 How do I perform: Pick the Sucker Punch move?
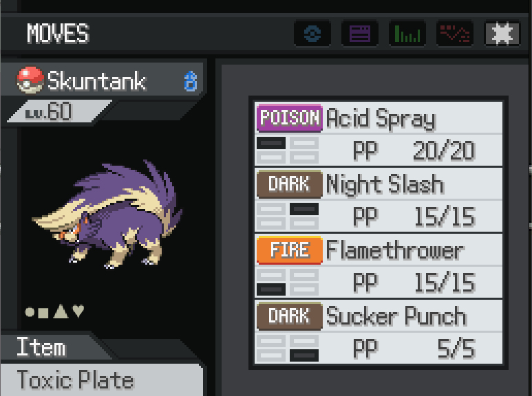tap(379, 331)
